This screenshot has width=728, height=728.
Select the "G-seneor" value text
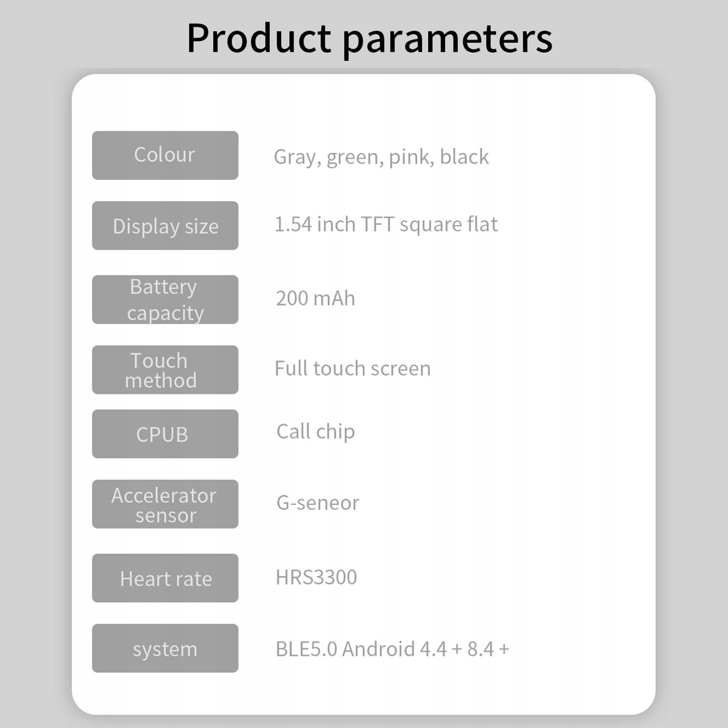pyautogui.click(x=318, y=503)
